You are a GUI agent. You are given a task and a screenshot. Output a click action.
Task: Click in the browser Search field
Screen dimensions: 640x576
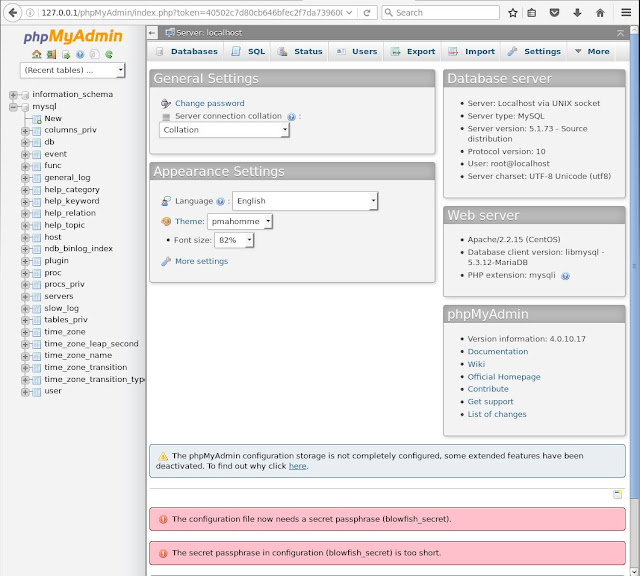point(441,13)
